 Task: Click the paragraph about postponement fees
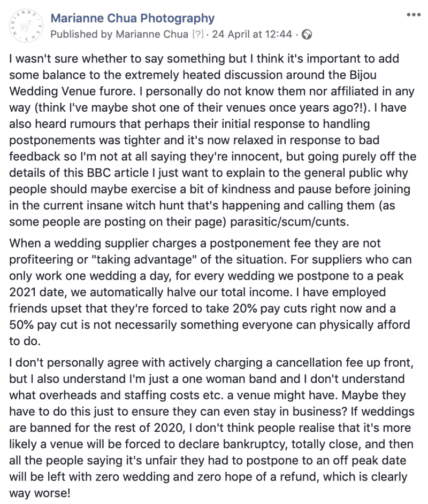210,292
